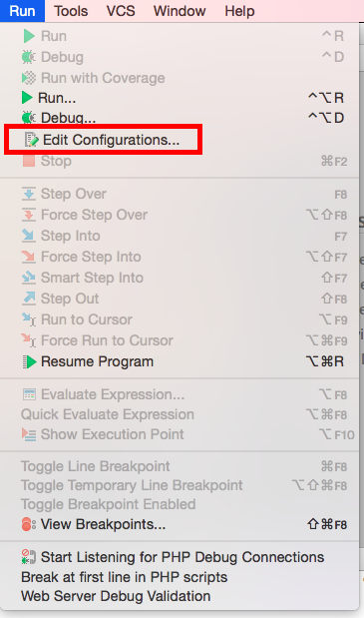The image size is (364, 618).
Task: Click the green Run... play icon
Action: click(27, 98)
